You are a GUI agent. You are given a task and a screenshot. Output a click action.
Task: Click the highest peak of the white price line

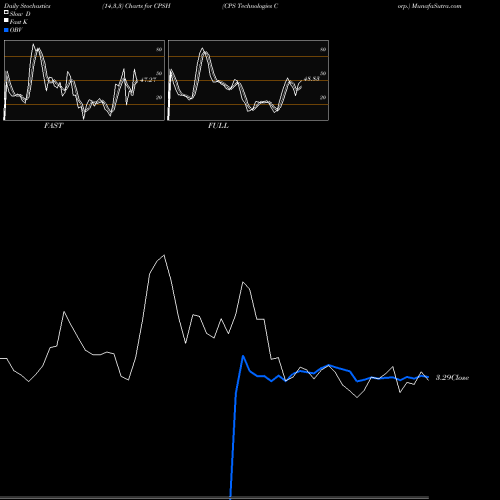point(164,255)
